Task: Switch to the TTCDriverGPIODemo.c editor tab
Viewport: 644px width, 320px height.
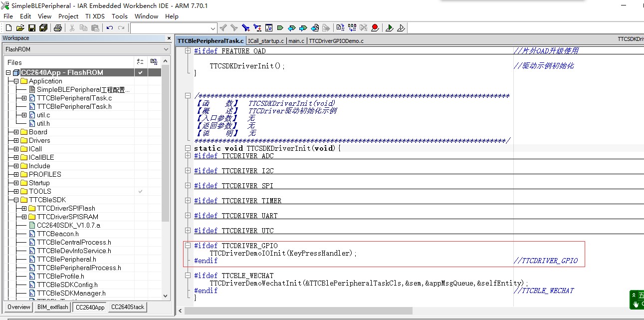Action: (x=336, y=41)
